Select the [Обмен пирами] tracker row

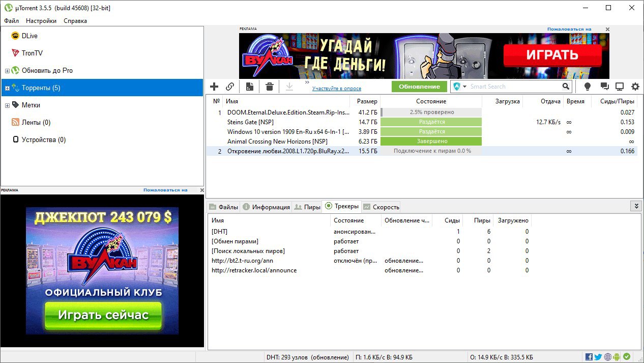pos(370,241)
